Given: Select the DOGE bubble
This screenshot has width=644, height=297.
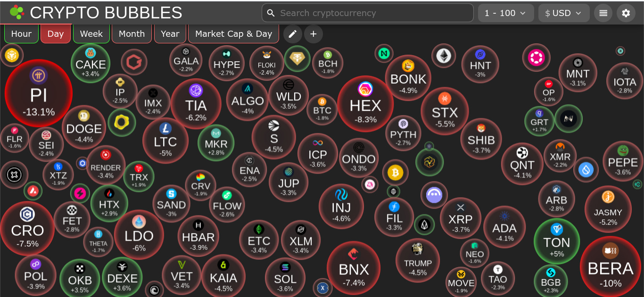Looking at the screenshot, I should click(84, 127).
